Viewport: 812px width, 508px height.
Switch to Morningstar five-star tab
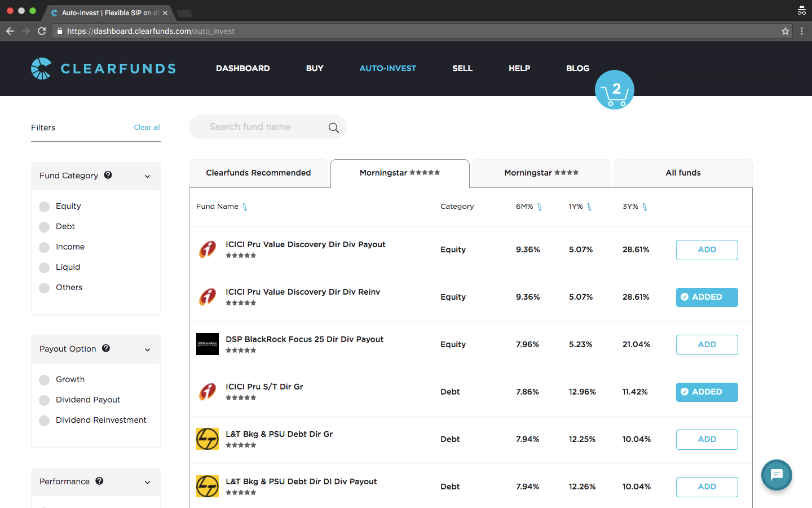pyautogui.click(x=400, y=173)
